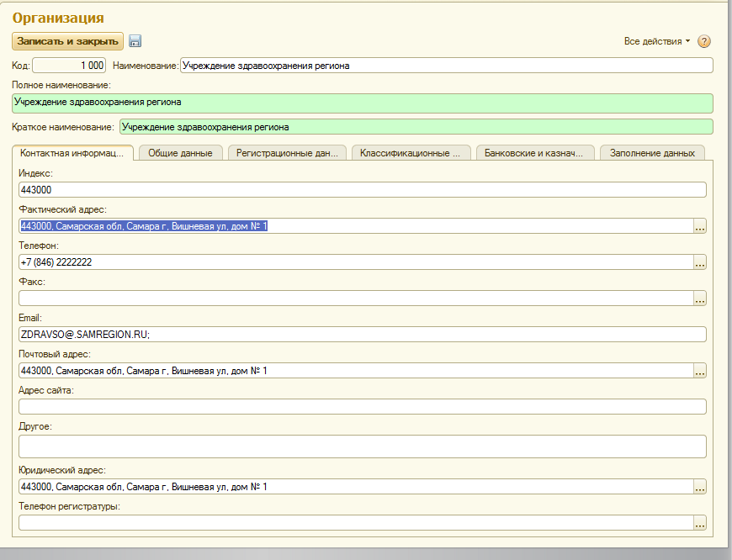Click ellipsis button next to Факс field

pos(699,298)
